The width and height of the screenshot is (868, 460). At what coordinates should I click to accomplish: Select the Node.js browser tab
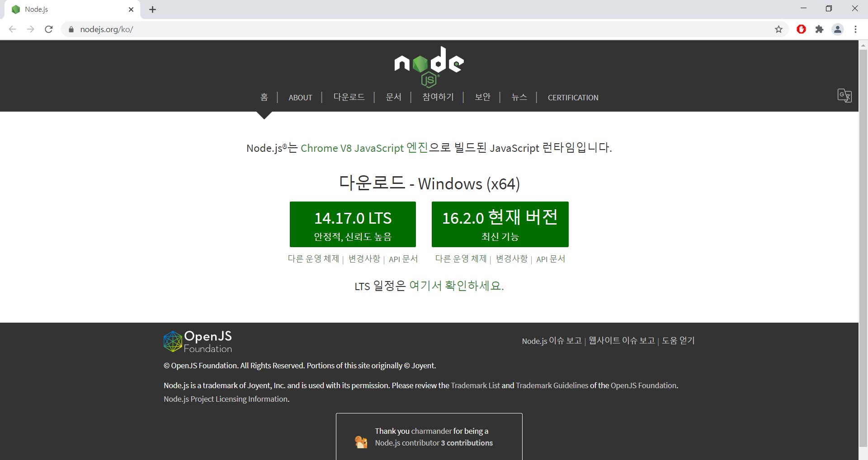72,9
